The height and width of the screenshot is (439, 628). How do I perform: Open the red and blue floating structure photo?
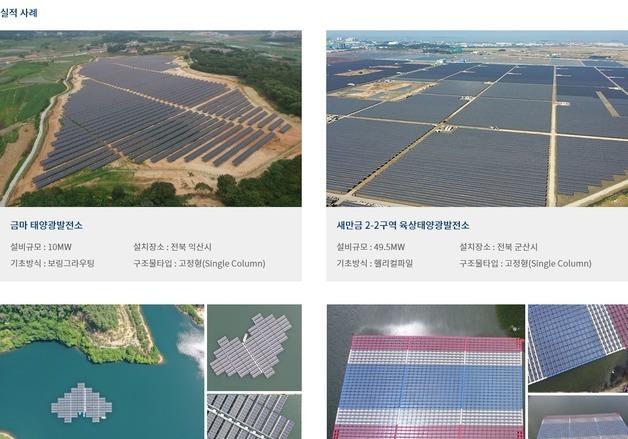tap(426, 372)
